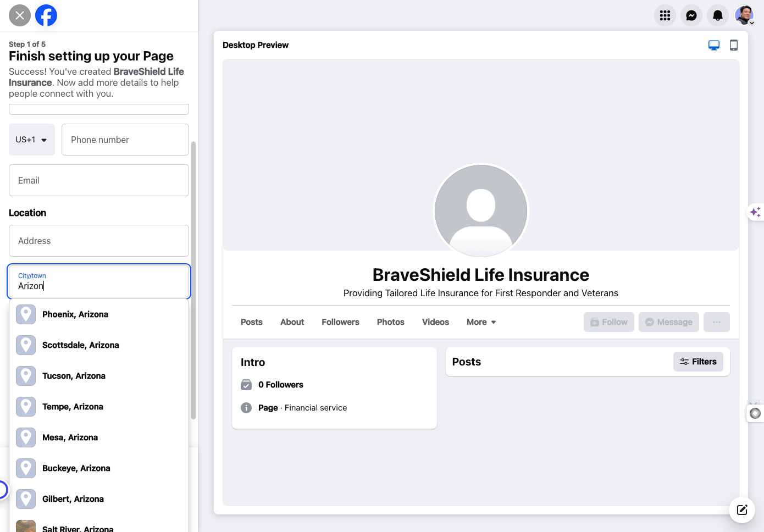Click the pin icon beside Tempe, Arizona
Image resolution: width=764 pixels, height=532 pixels.
pos(26,407)
